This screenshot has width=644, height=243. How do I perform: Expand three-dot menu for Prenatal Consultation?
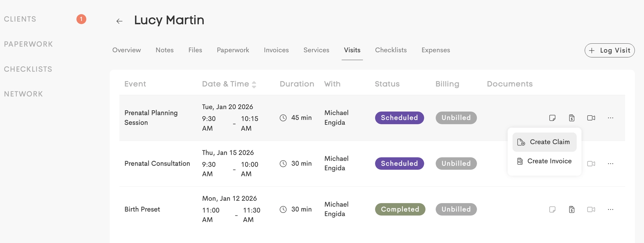[610, 164]
